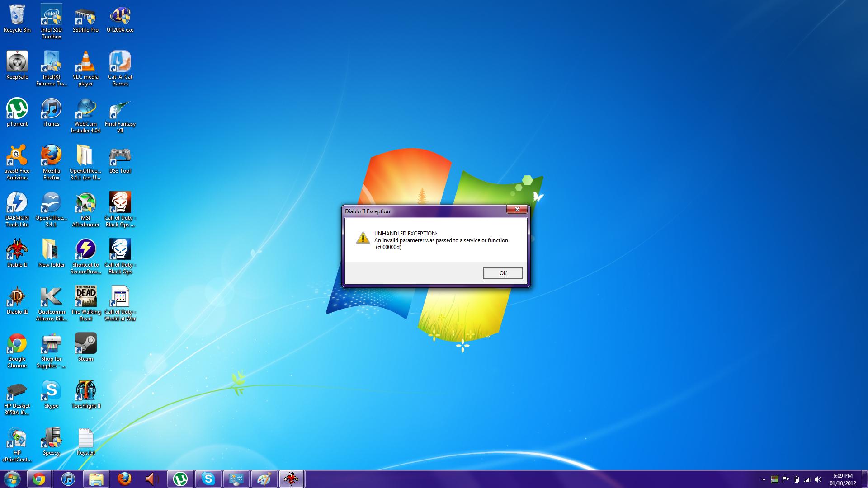Show hidden system tray icons
This screenshot has width=868, height=488.
[764, 479]
